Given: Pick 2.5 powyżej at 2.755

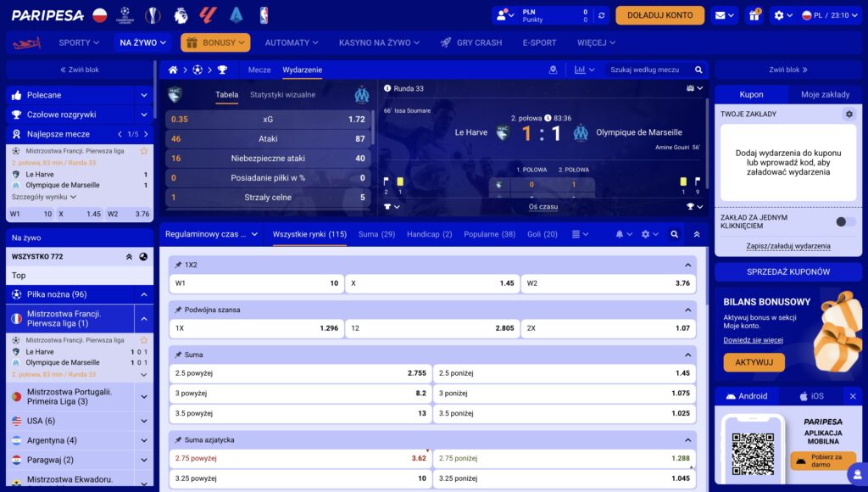Looking at the screenshot, I should pyautogui.click(x=301, y=373).
